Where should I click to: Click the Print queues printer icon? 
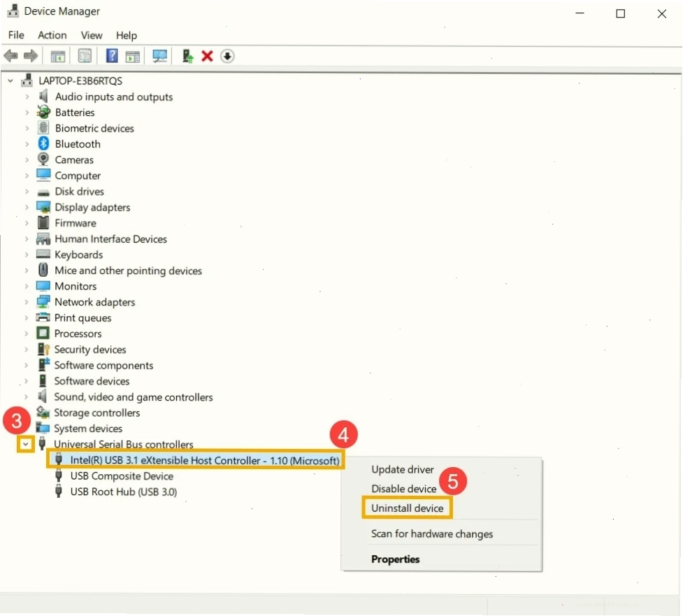coord(43,317)
